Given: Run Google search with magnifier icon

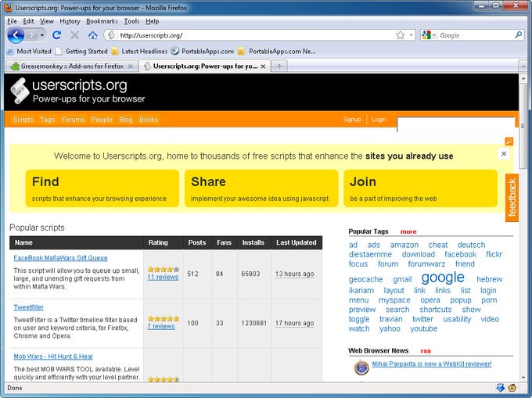Looking at the screenshot, I should (518, 35).
